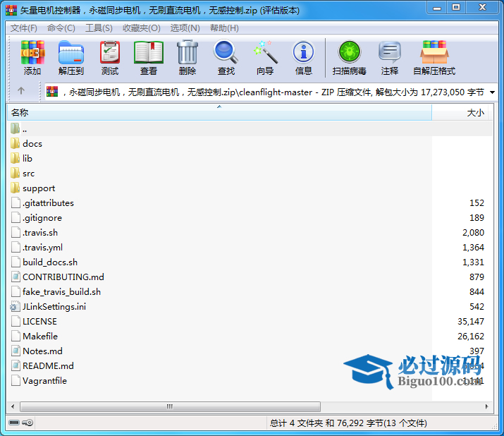Minimize the WinRAR window
The image size is (504, 436).
point(437,8)
